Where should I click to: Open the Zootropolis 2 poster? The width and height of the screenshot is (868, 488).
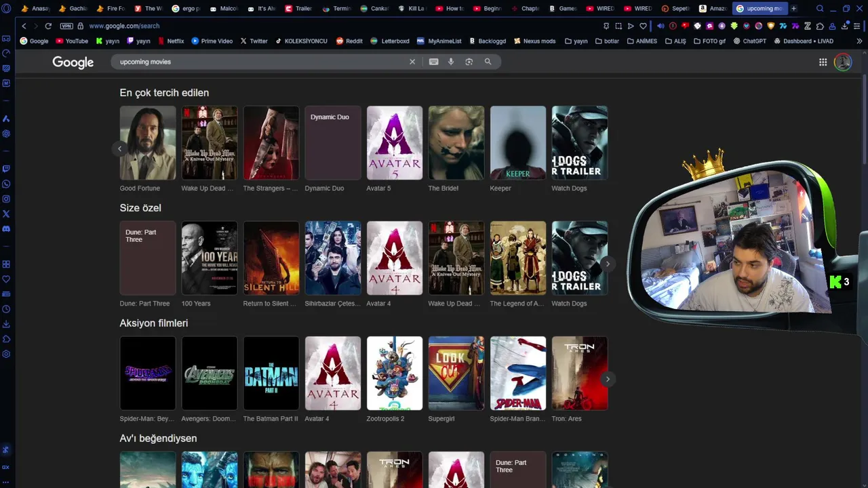click(395, 373)
